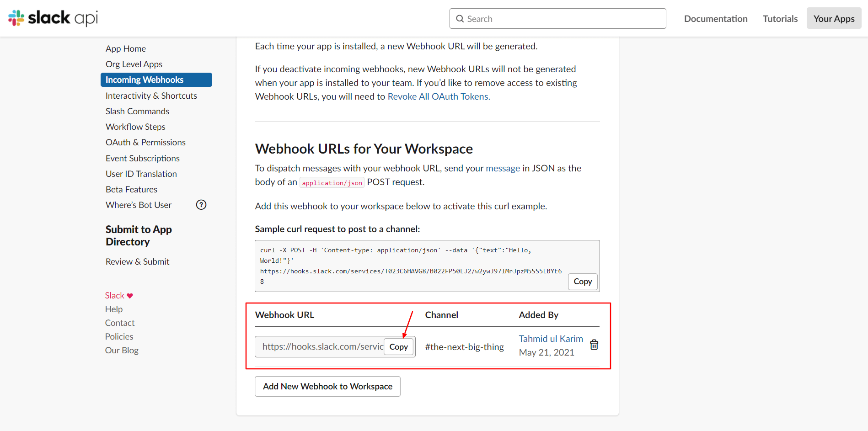
Task: Open OAuth & Permissions settings
Action: pos(145,142)
